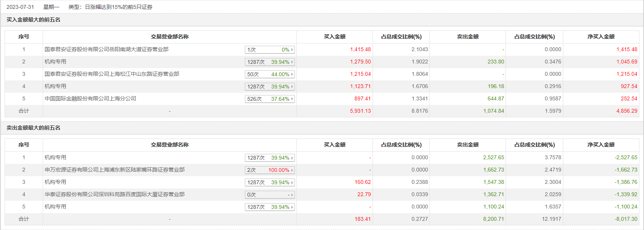The height and width of the screenshot is (230, 644).
Task: Click 交易营业部名称 header in the buy table
Action: point(170,37)
